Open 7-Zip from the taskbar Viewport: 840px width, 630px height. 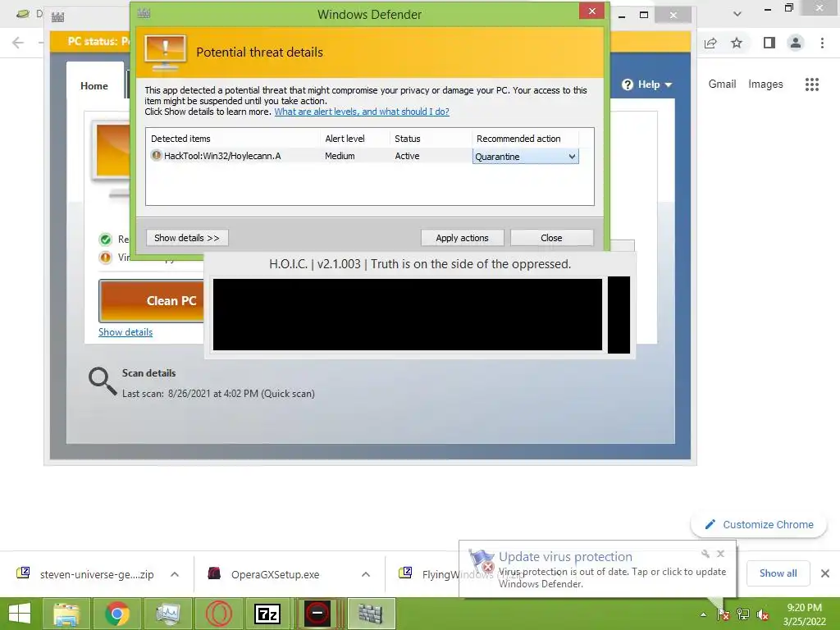coord(267,614)
